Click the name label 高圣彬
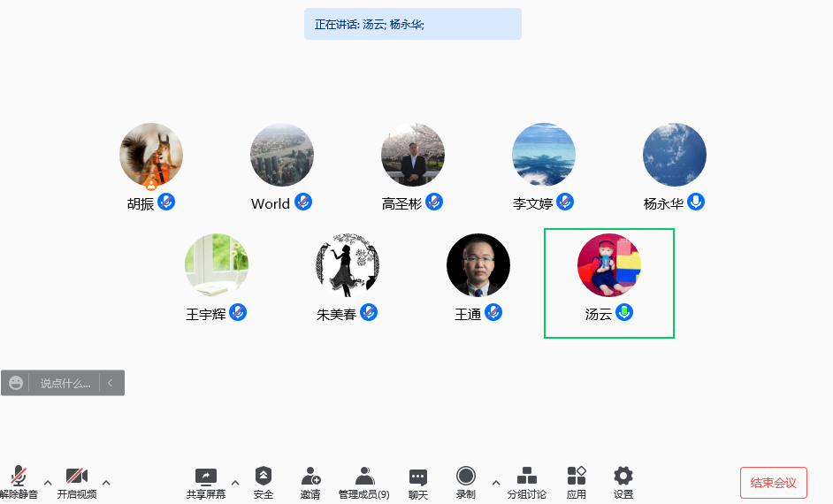Viewport: 833px width, 504px height. 401,204
